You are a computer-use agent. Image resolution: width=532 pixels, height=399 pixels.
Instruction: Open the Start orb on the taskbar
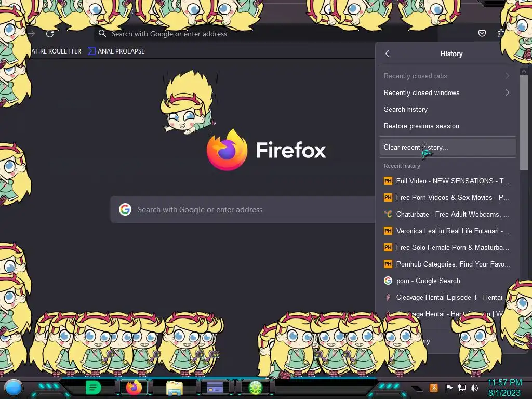coord(13,388)
